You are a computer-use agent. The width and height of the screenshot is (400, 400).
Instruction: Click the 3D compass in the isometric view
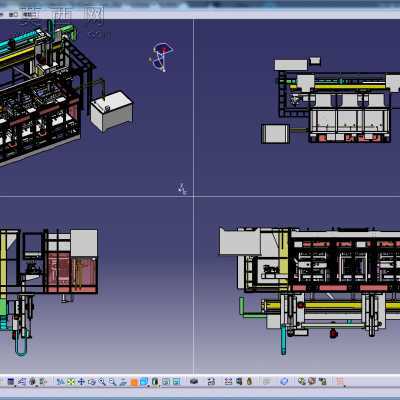[x=162, y=57]
